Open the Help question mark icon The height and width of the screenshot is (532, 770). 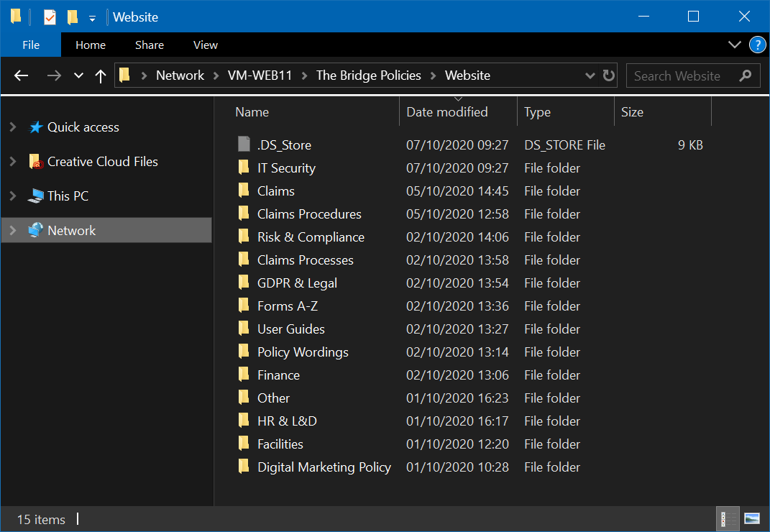[757, 45]
